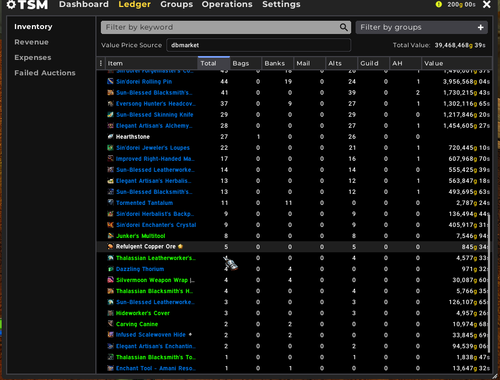Sort by the Alts column header

coord(341,63)
